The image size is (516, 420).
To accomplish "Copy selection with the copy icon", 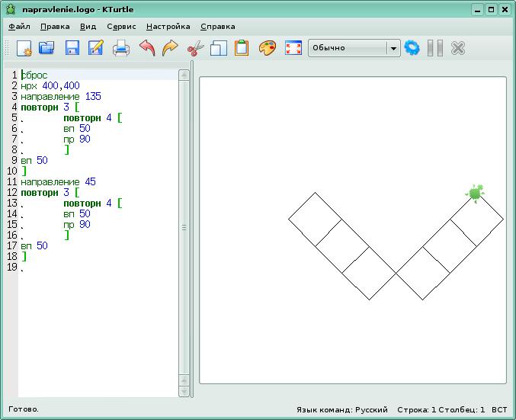I will [x=219, y=48].
